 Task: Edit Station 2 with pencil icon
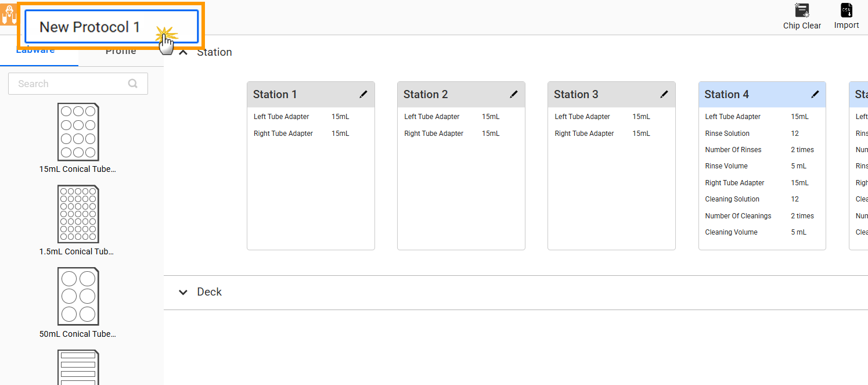tap(514, 94)
